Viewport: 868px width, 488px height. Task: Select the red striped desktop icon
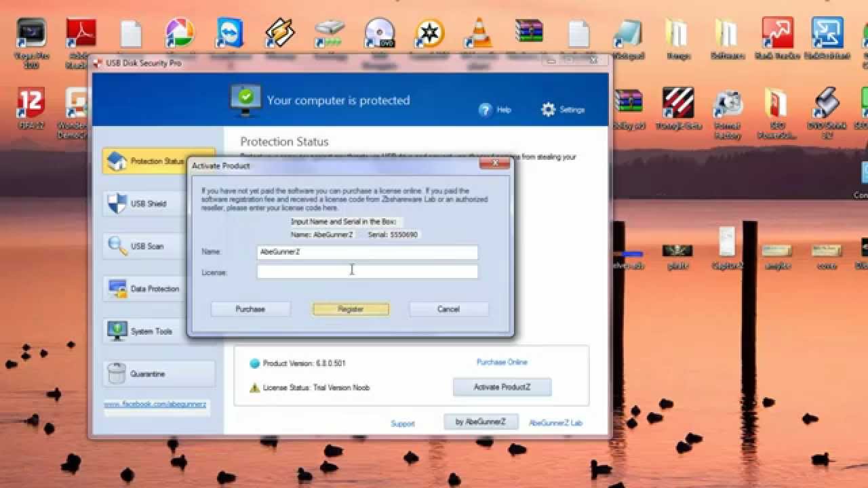pos(678,103)
